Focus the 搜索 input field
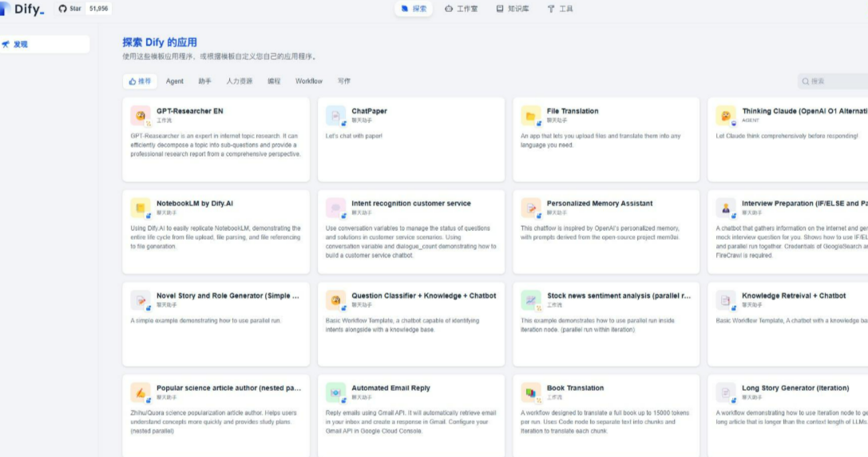Image resolution: width=868 pixels, height=457 pixels. (833, 81)
